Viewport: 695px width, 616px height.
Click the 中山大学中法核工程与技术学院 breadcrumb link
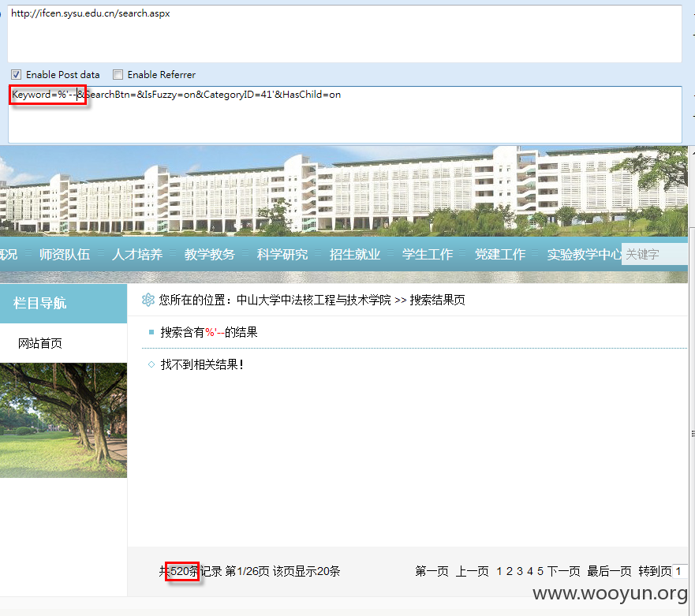314,300
